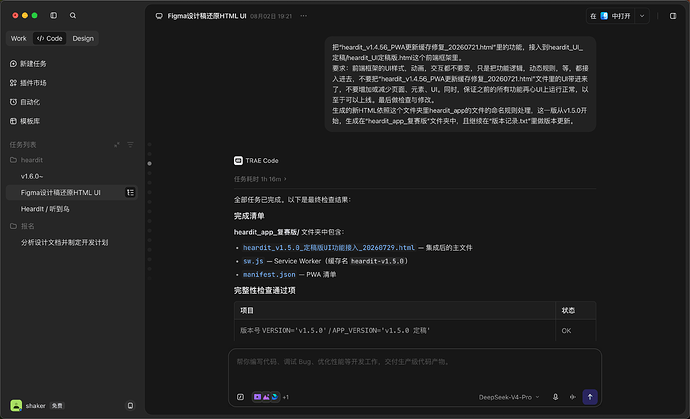
Task: Open the 插件市场 plugin marketplace
Action: (x=28, y=83)
